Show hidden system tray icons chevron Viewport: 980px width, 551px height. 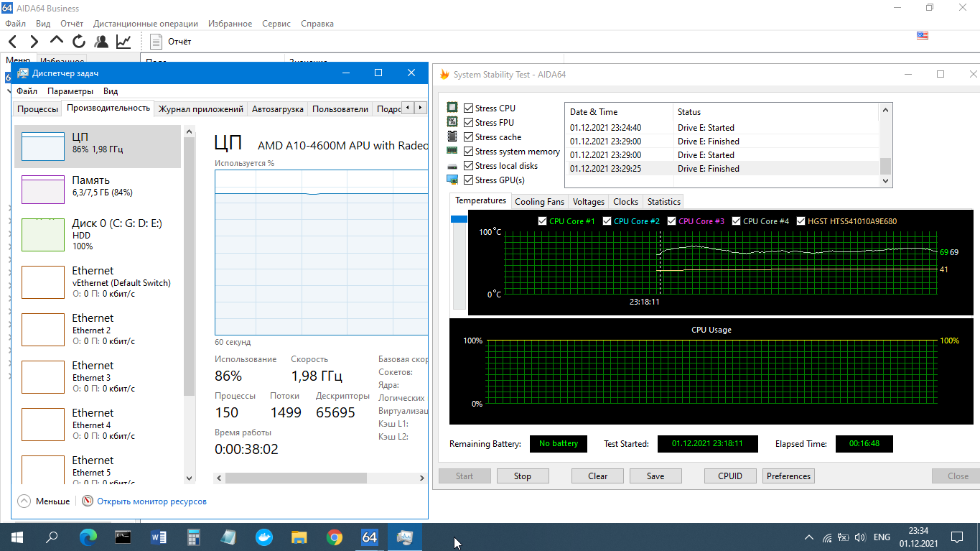pos(809,537)
